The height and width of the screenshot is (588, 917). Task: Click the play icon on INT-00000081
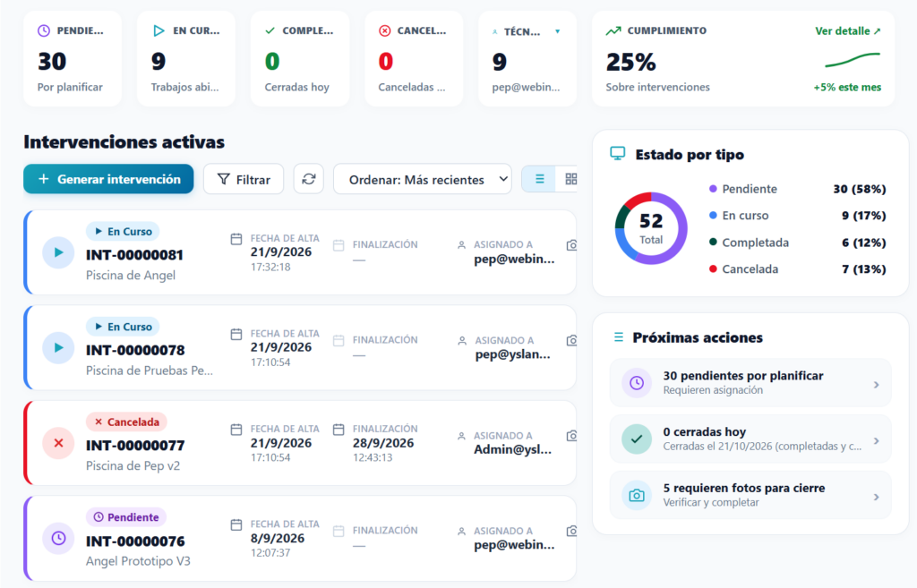click(x=58, y=252)
